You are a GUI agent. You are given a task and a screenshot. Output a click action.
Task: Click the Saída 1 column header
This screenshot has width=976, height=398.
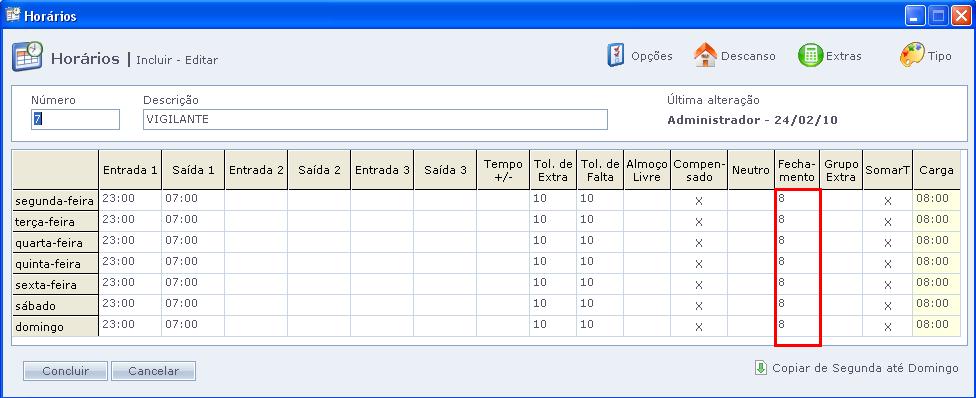click(x=193, y=169)
